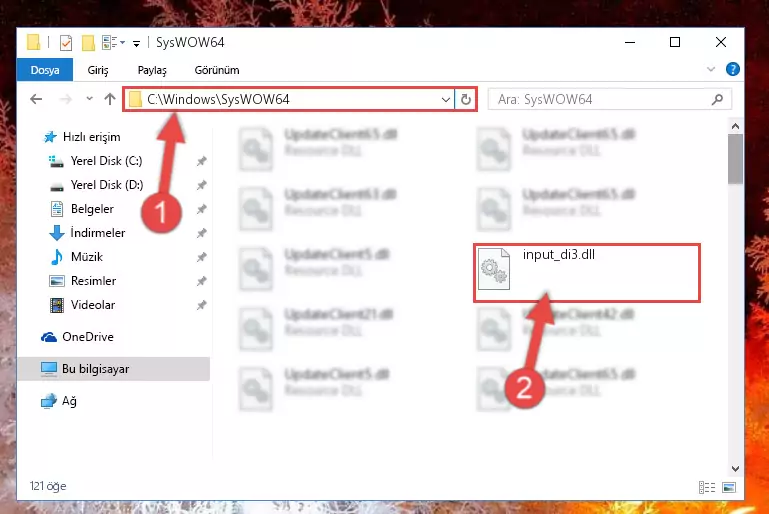Refresh the SysWOW64 folder view
Screen dimensions: 769x514
coord(465,100)
